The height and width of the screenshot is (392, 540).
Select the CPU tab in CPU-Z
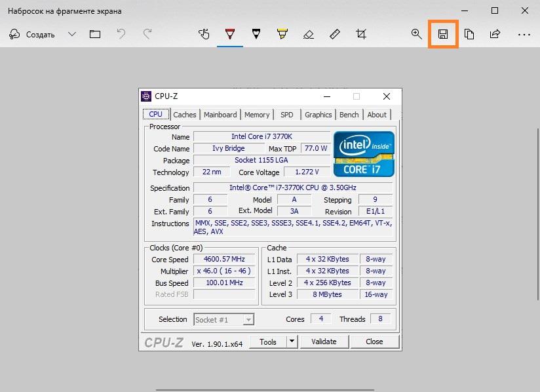(x=156, y=114)
